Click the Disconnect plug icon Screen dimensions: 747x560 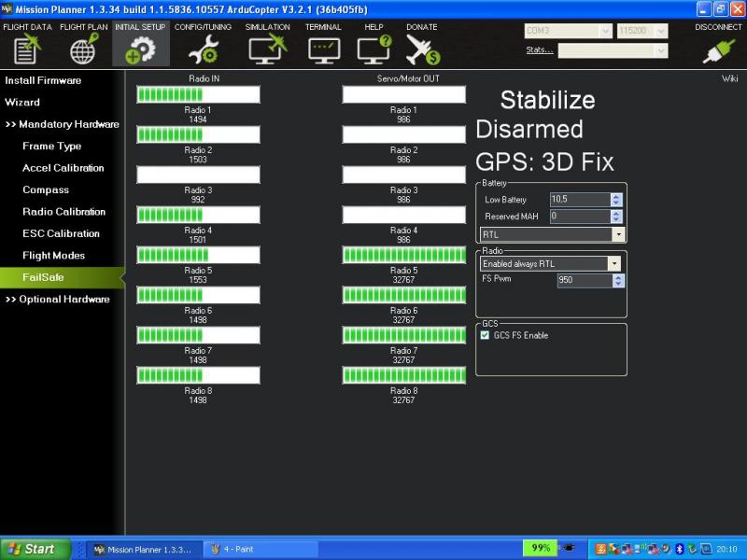(x=718, y=49)
